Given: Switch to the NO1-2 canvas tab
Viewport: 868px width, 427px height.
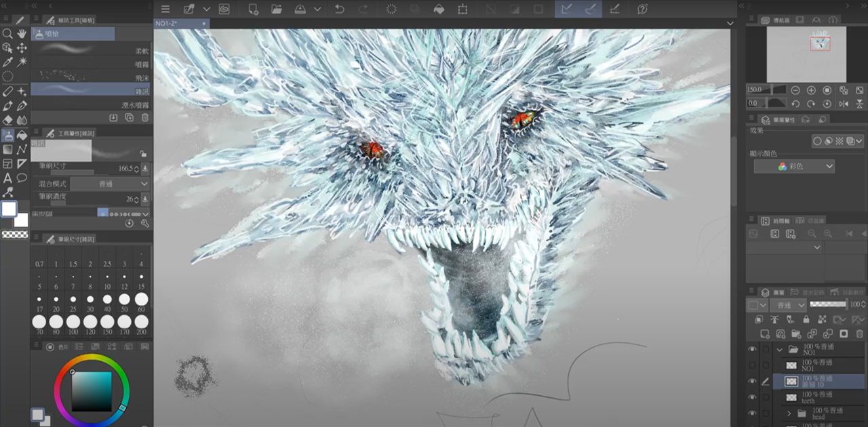Looking at the screenshot, I should coord(175,22).
